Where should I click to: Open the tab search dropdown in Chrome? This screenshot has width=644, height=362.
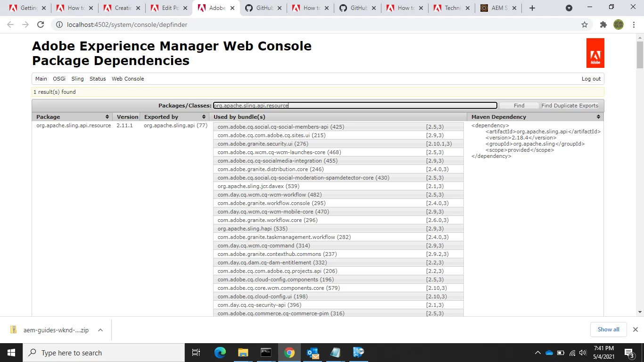(569, 8)
